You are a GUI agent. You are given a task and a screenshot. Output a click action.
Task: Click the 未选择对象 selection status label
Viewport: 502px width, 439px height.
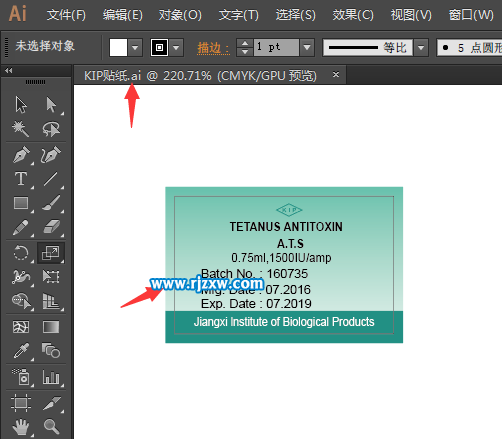pos(45,46)
